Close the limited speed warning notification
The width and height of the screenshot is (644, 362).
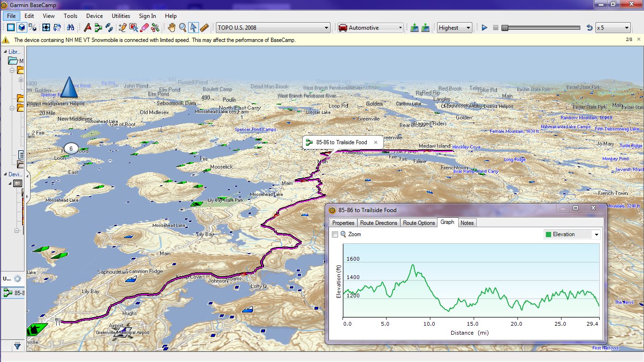(638, 40)
